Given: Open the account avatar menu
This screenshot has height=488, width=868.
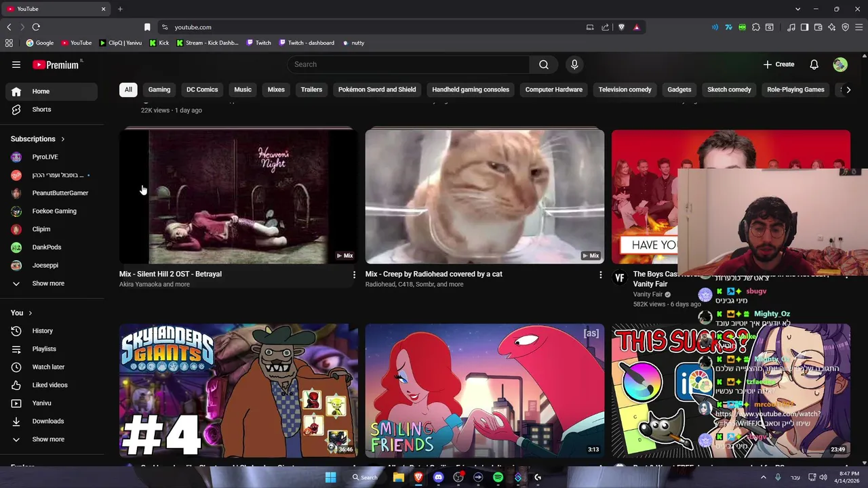Looking at the screenshot, I should click(x=840, y=64).
